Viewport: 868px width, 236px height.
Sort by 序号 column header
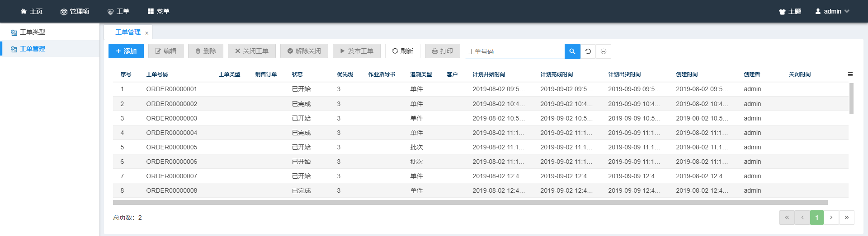click(126, 74)
